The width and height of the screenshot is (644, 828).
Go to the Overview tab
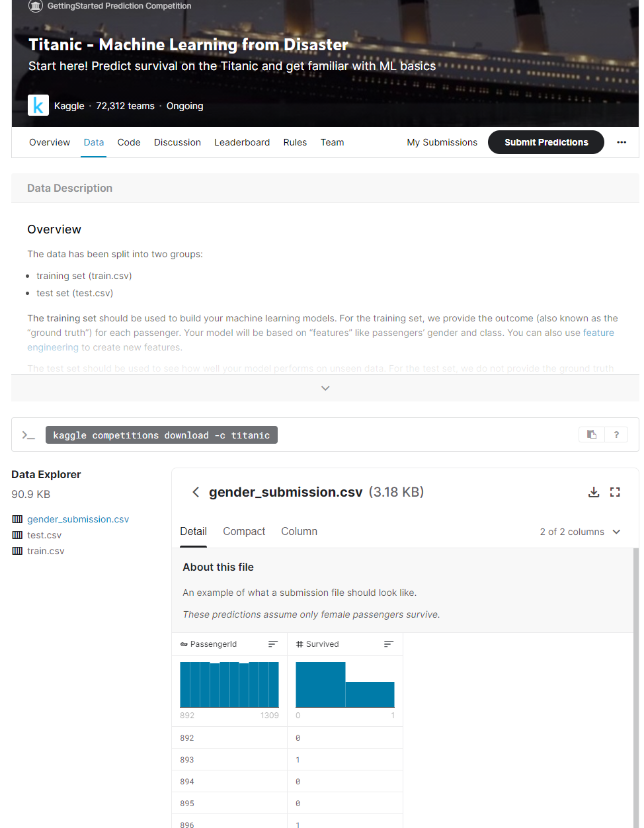click(x=50, y=142)
